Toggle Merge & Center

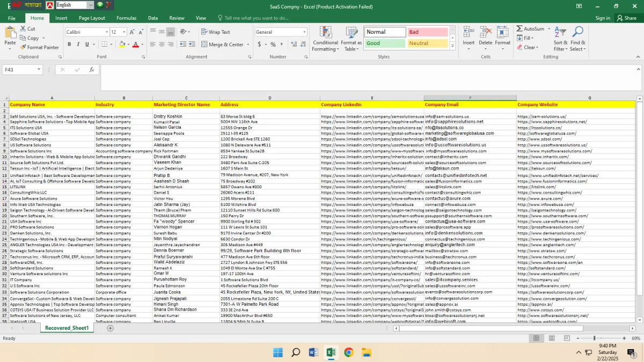(x=222, y=45)
